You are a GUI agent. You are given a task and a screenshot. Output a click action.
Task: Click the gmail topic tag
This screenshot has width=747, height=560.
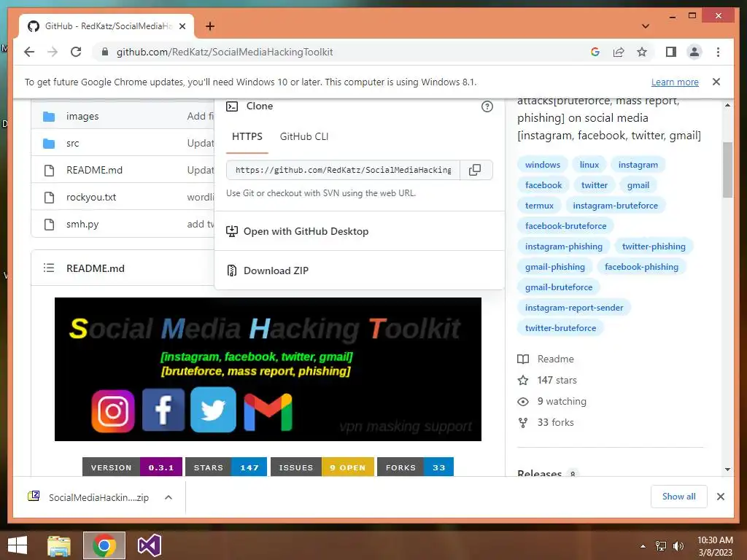638,185
